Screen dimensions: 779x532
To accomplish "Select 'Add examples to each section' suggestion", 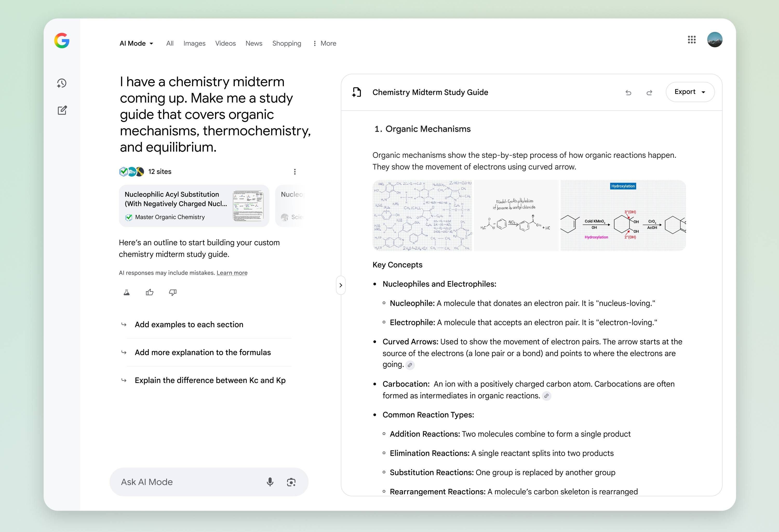I will coord(189,325).
